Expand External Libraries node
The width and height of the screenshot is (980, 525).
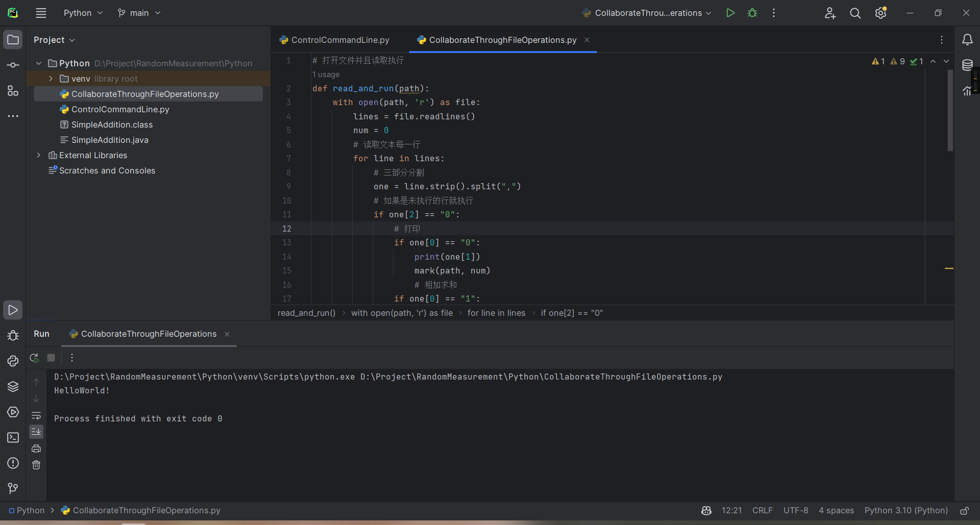click(39, 155)
